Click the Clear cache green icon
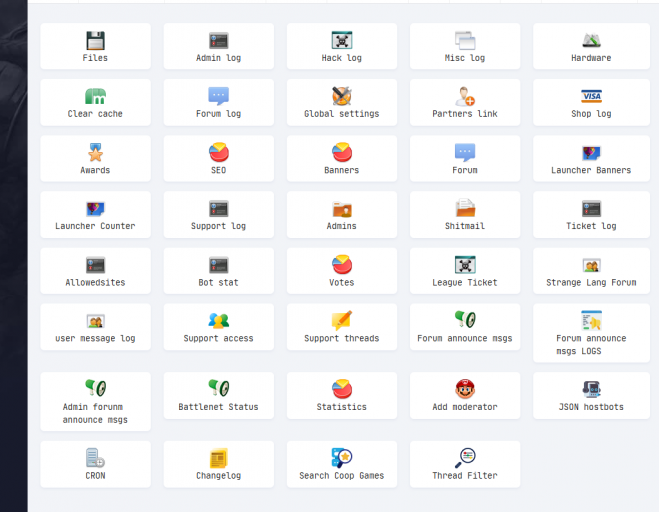The height and width of the screenshot is (512, 659). tap(95, 96)
